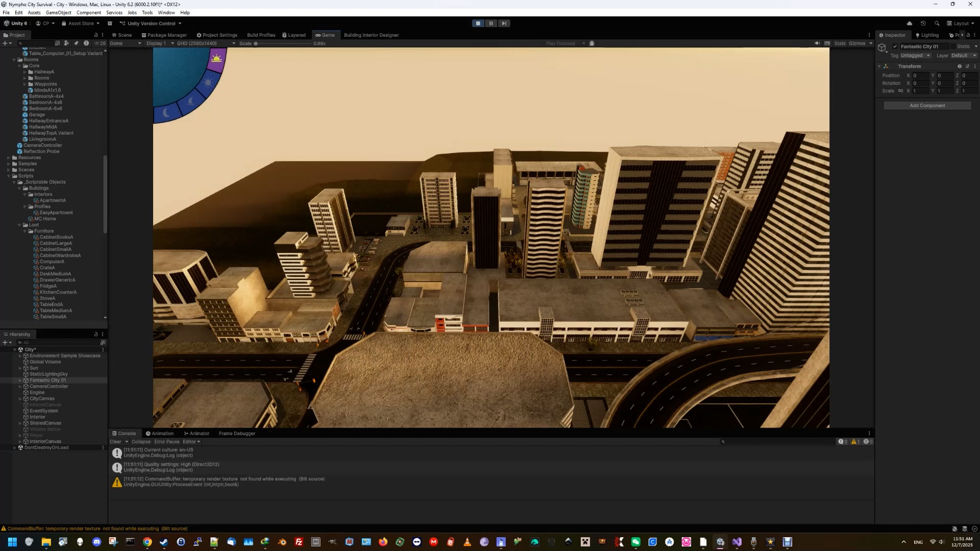Open Undo History icon
This screenshot has height=551, width=980.
tap(923, 23)
